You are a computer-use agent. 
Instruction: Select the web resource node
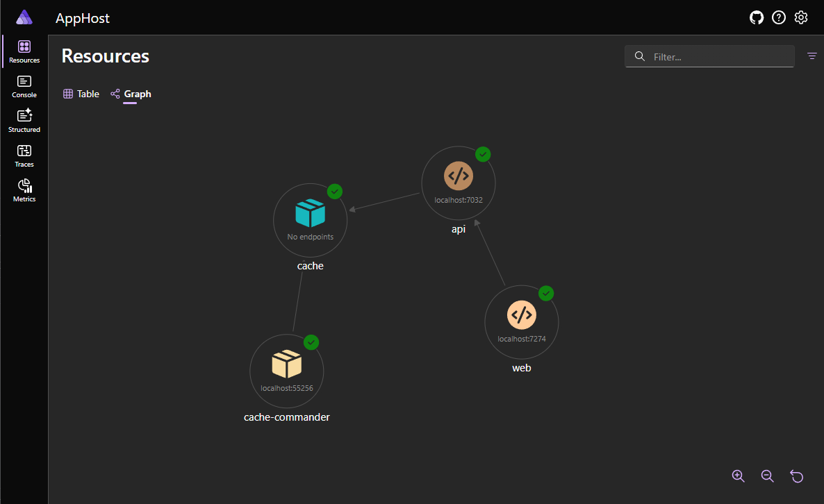(522, 321)
